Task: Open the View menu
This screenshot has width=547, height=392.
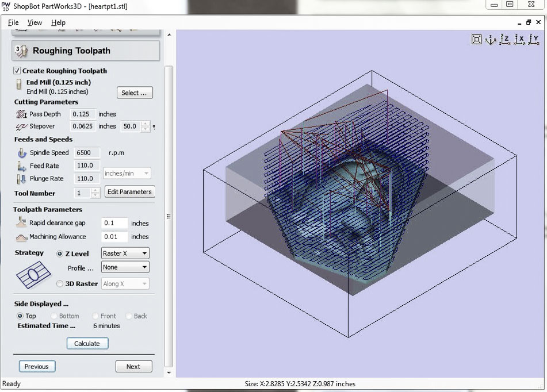Action: point(35,22)
